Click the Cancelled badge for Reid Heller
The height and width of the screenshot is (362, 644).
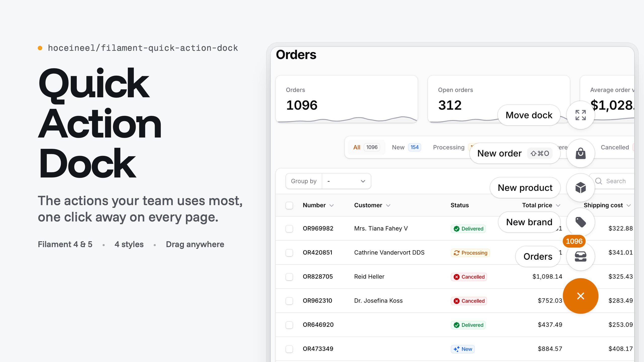469,277
